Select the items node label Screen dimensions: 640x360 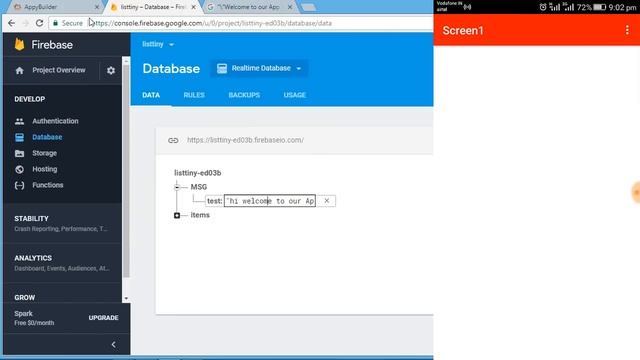[x=200, y=215]
